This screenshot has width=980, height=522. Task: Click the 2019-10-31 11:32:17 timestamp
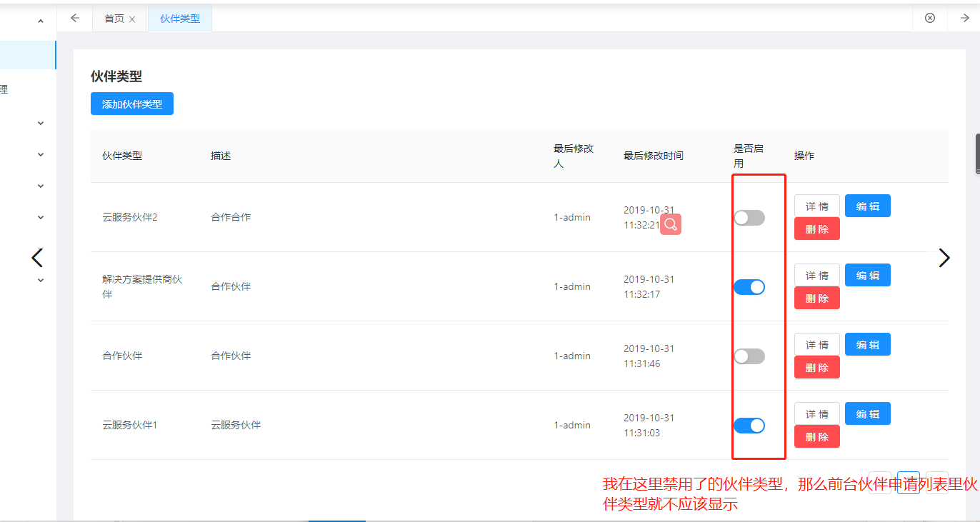point(649,286)
